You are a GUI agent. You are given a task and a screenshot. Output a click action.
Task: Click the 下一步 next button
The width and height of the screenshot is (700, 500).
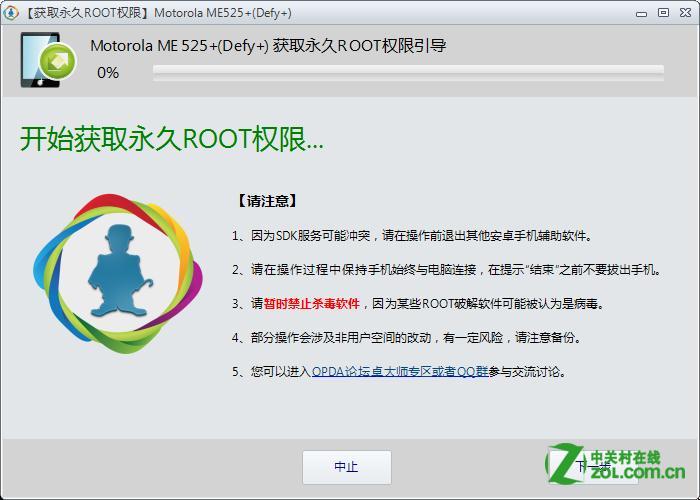pyautogui.click(x=594, y=467)
